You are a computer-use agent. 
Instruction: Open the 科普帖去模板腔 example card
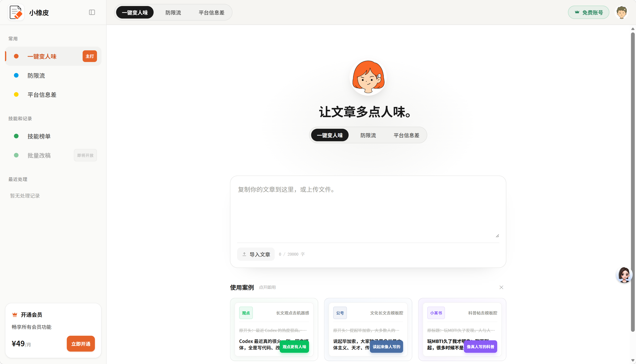(462, 329)
